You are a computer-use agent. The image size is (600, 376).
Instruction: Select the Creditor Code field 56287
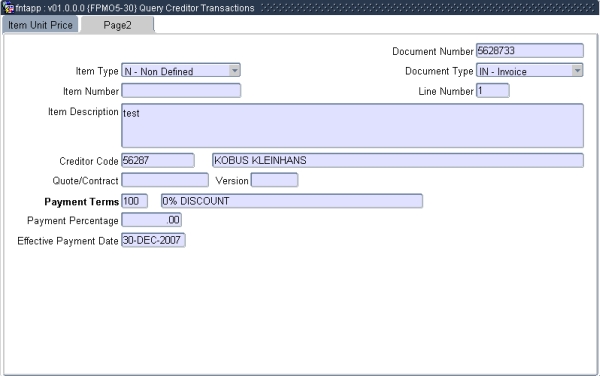(x=158, y=160)
